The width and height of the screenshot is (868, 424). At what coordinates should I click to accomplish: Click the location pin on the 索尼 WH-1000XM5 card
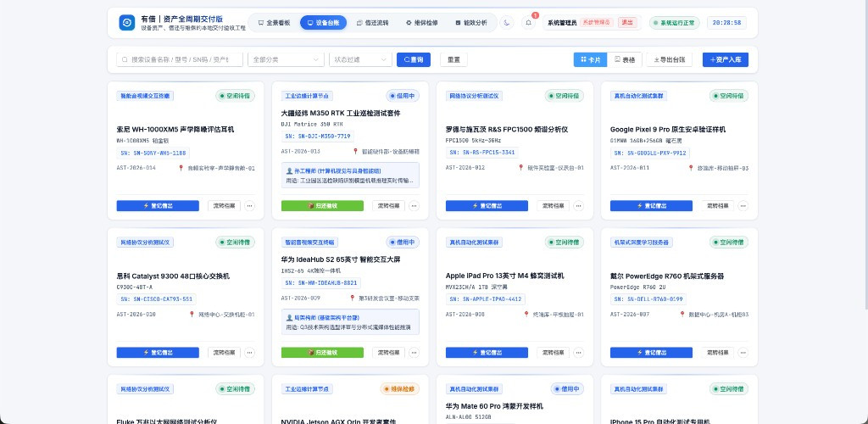pyautogui.click(x=181, y=168)
